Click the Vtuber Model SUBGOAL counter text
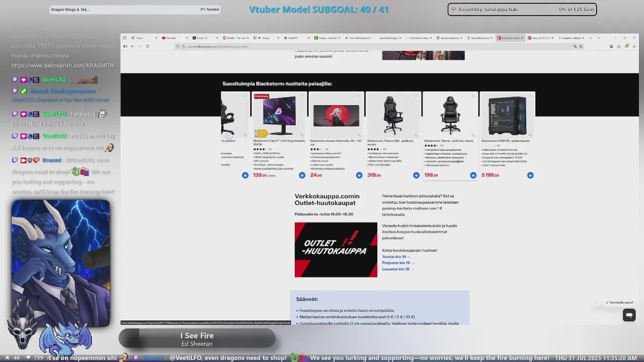Screen dimensions: 644x362 pos(319,10)
